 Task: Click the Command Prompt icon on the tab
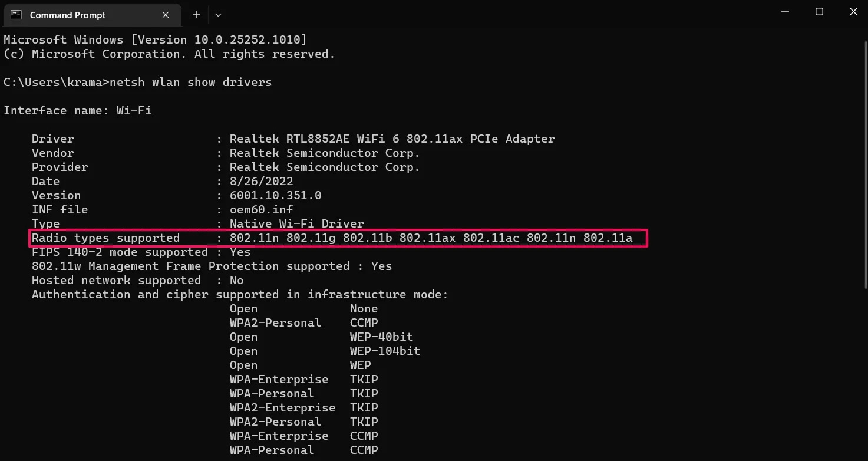point(16,15)
